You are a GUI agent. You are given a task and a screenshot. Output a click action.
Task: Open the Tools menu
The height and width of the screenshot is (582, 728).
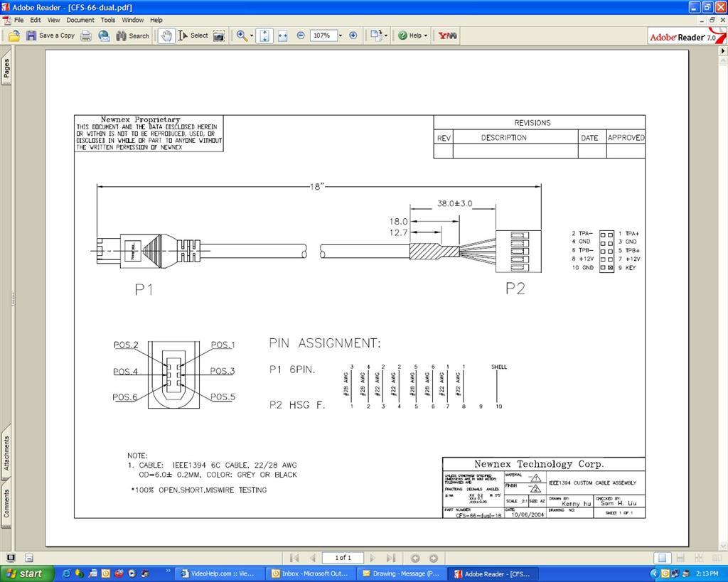point(108,20)
